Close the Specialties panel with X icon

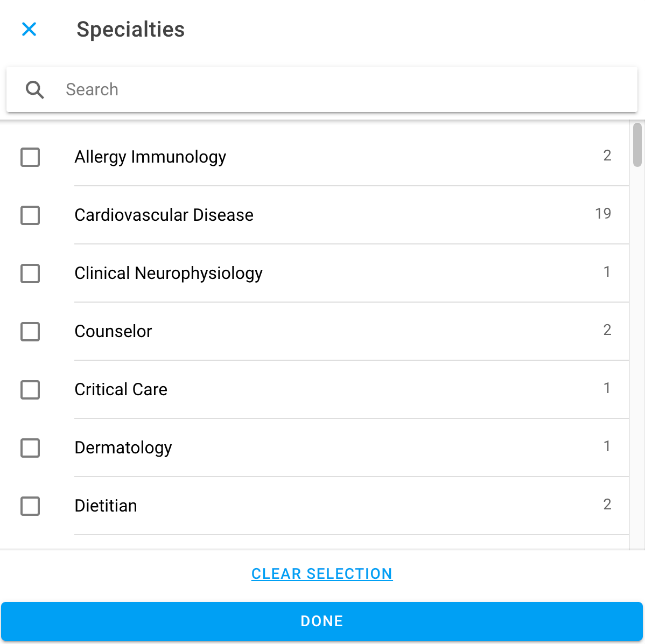(x=29, y=29)
